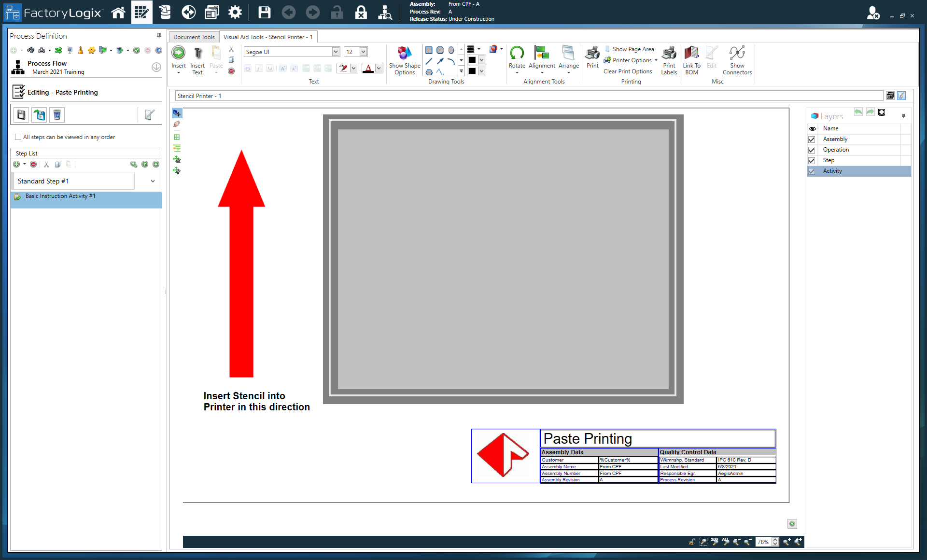Viewport: 927px width, 560px height.
Task: Click the Insert Text tool
Action: [197, 53]
